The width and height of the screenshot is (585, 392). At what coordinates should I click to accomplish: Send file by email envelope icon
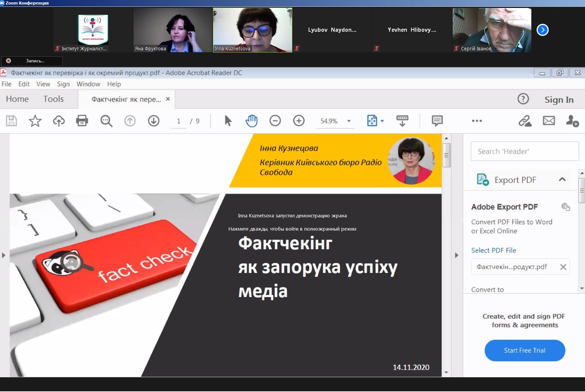pyautogui.click(x=549, y=121)
